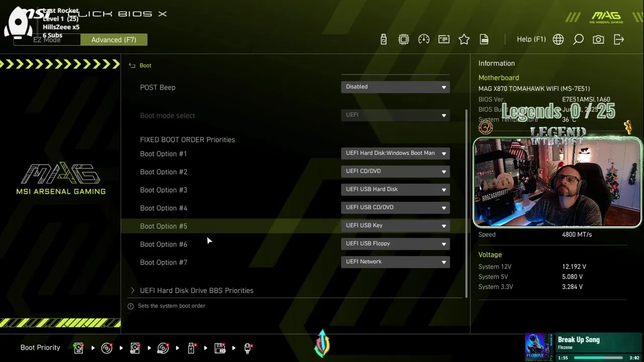Select the Advanced (F7) tab

tap(114, 40)
